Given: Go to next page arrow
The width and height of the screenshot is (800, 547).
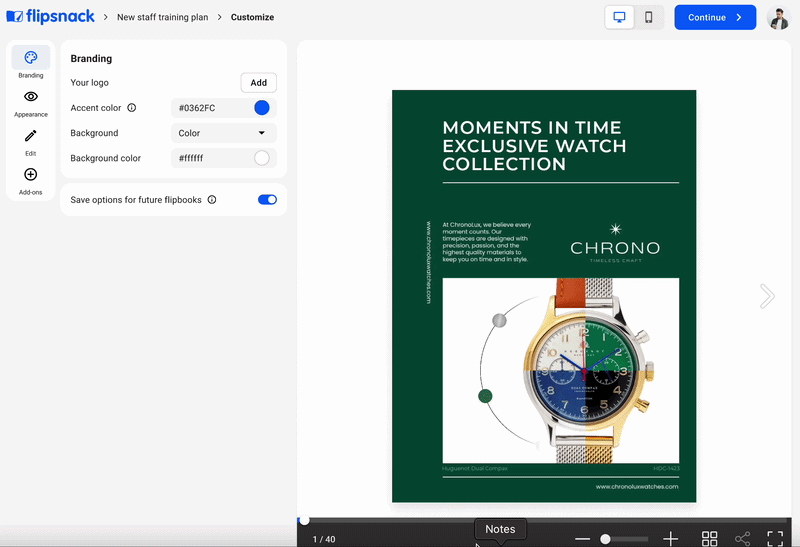Looking at the screenshot, I should point(767,295).
